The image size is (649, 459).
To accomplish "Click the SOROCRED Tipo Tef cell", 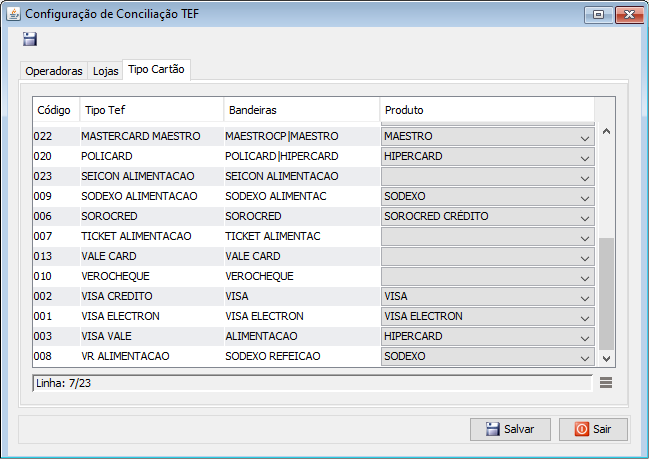I will coord(151,216).
